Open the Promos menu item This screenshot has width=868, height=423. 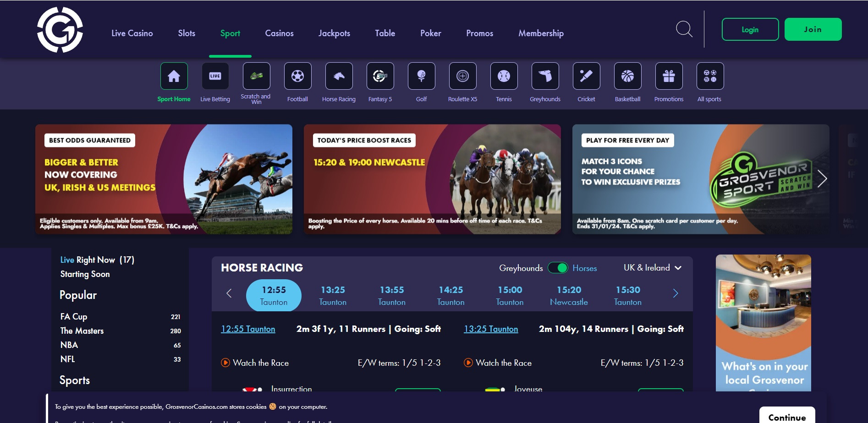[x=479, y=33]
